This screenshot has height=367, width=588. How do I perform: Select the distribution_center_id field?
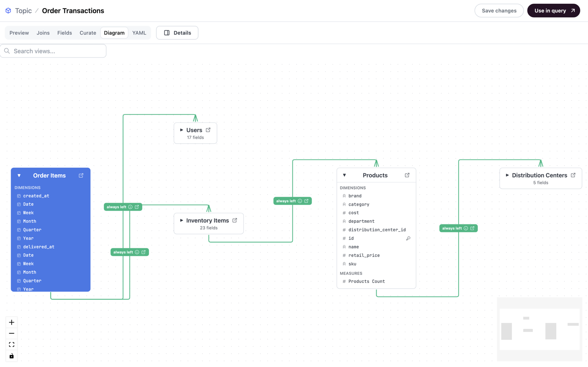pos(376,230)
